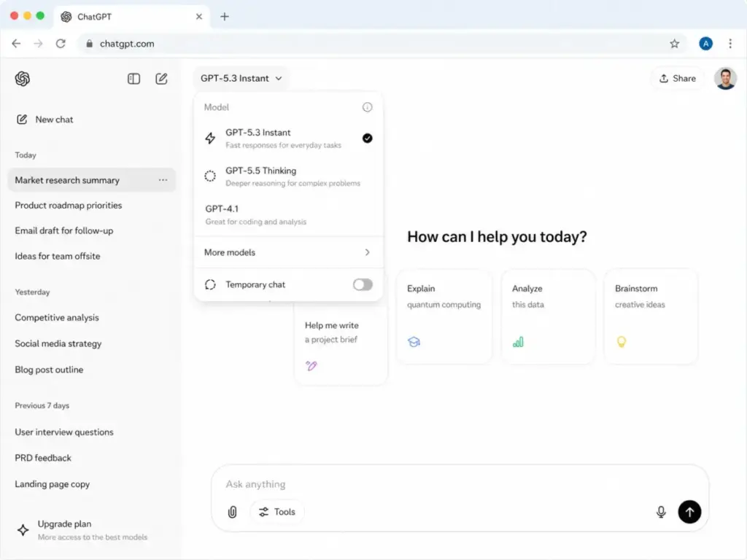Screen dimensions: 747x560
Task: Click the Help me write project brief card
Action: (341, 345)
